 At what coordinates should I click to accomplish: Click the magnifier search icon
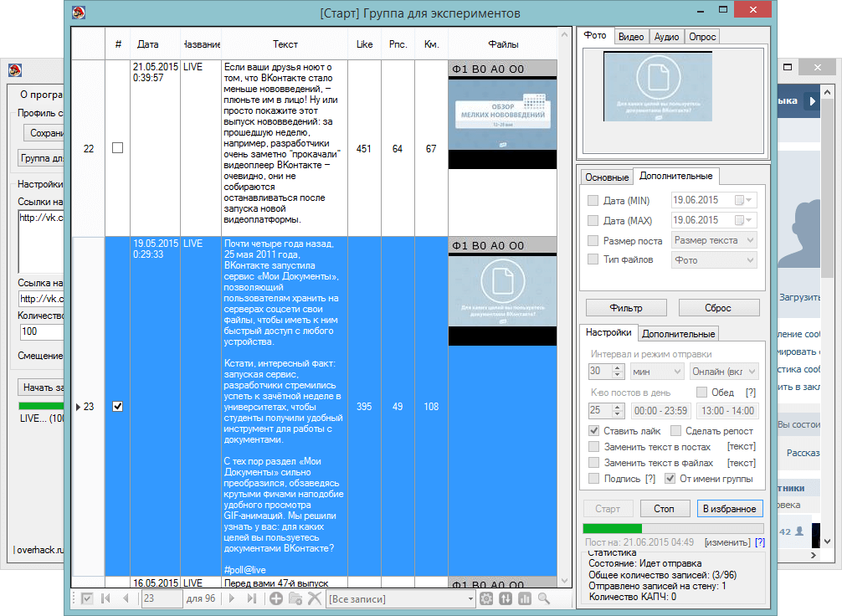point(544,598)
